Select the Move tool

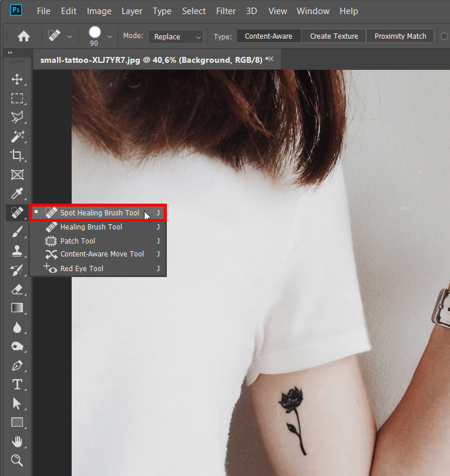point(17,79)
